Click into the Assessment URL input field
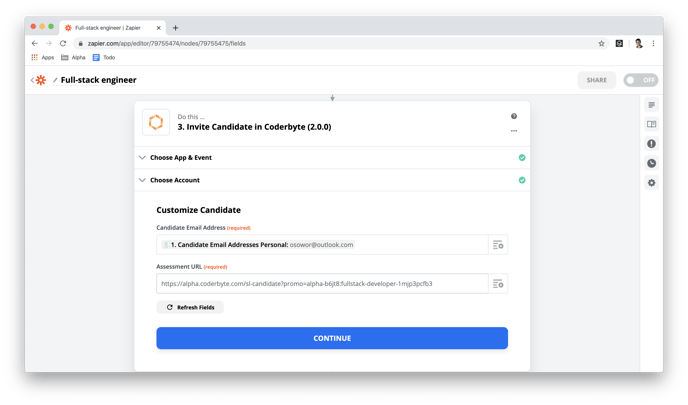The width and height of the screenshot is (688, 405). tap(322, 284)
